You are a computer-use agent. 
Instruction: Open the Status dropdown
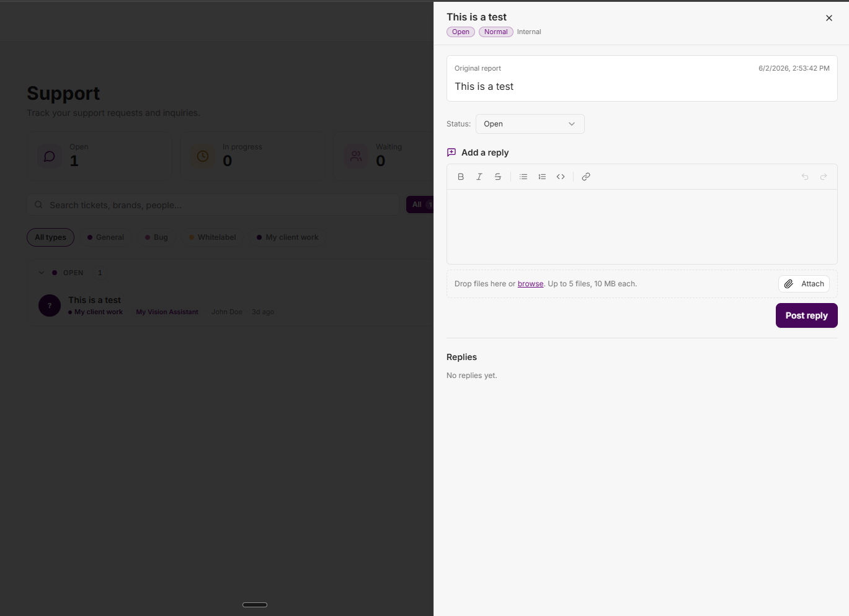click(530, 124)
